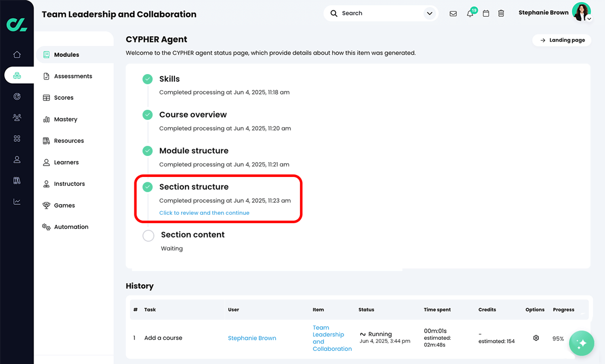Click into the Search input field
Screen dimensions: 605x364
378,14
